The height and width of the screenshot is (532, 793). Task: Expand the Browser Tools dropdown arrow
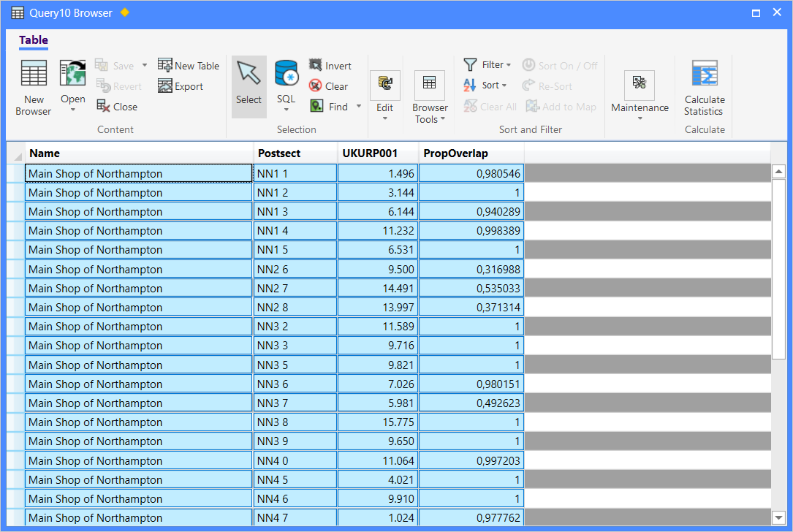[x=442, y=119]
